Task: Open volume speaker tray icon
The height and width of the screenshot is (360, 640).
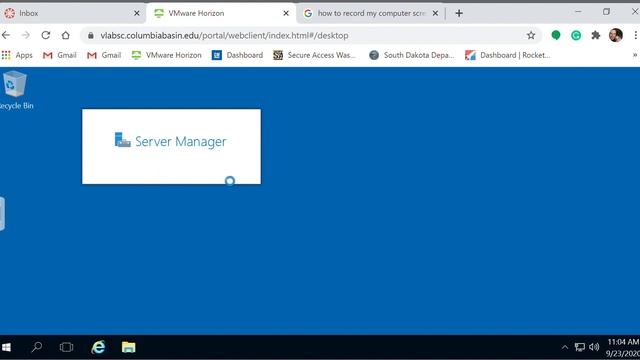Action: click(x=594, y=347)
